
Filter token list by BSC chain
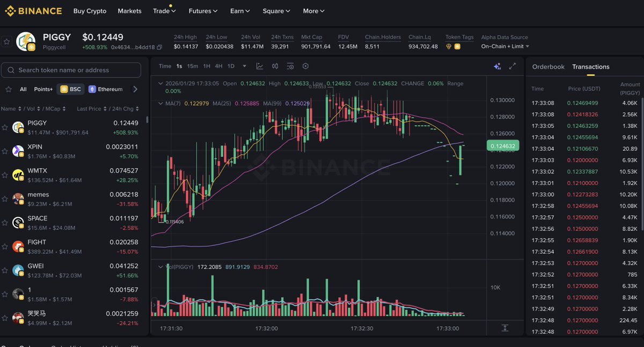coord(70,89)
